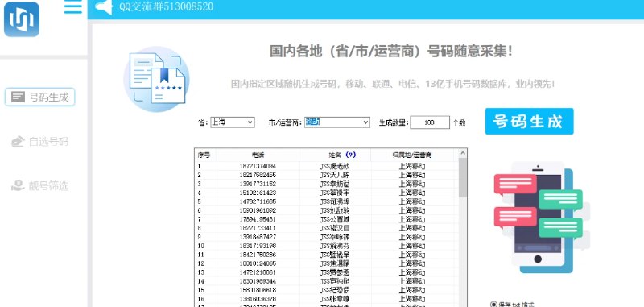Select the phone number in row 2
Image resolution: width=644 pixels, height=307 pixels.
pos(258,175)
